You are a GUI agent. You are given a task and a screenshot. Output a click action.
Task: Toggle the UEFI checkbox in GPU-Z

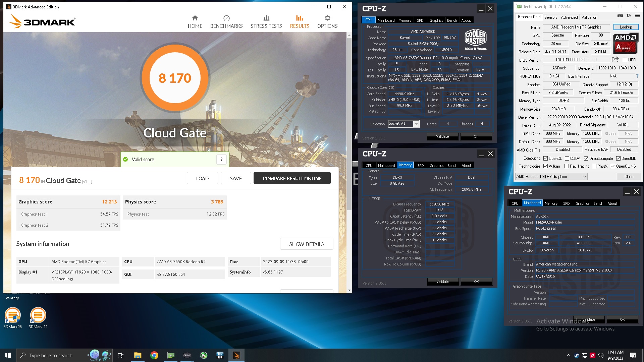tap(625, 60)
